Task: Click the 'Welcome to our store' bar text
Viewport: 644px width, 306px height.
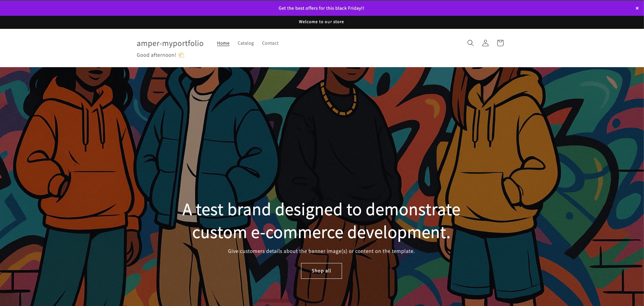Action: pos(321,22)
